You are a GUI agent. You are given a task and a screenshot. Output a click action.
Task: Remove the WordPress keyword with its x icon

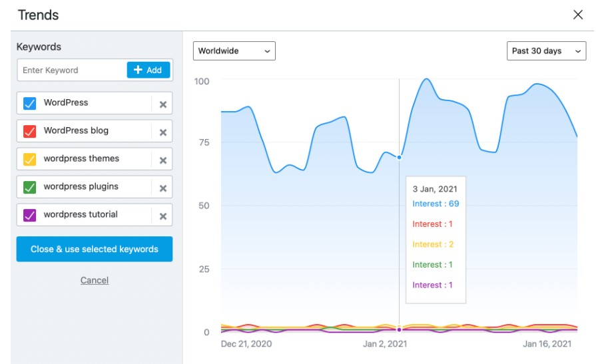pos(163,104)
